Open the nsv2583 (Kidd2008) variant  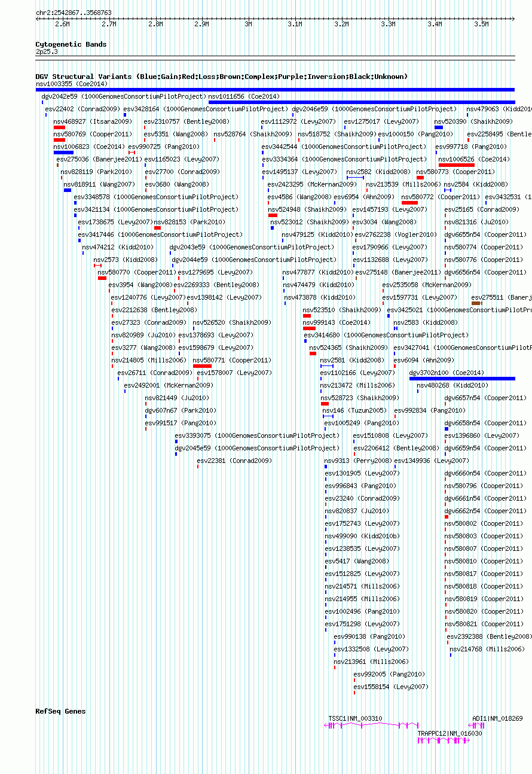426,322
